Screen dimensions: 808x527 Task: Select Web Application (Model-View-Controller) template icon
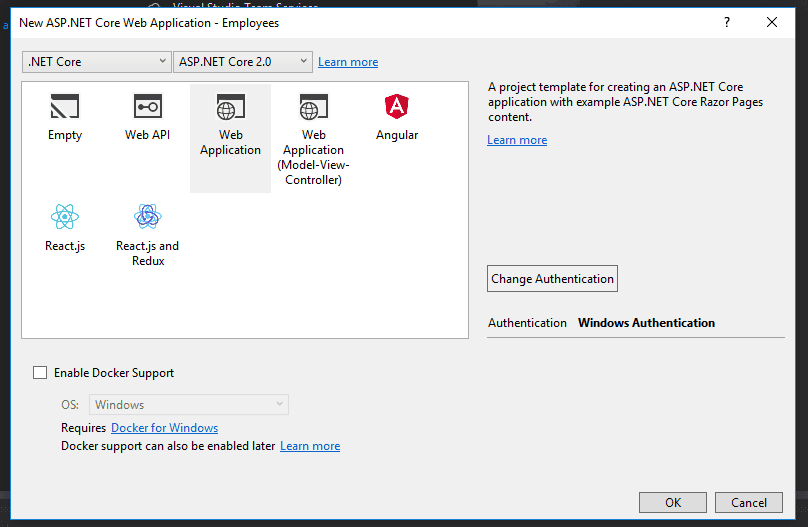[313, 107]
